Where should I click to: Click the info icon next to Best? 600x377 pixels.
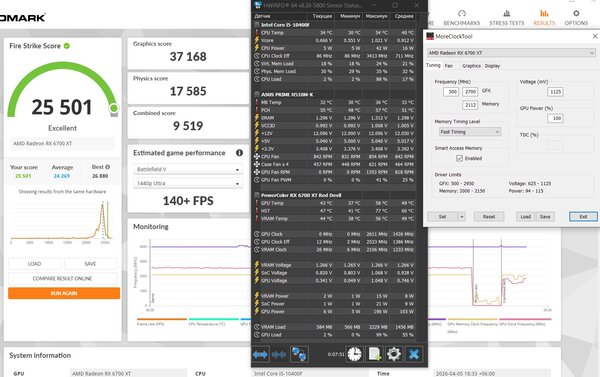(x=108, y=167)
